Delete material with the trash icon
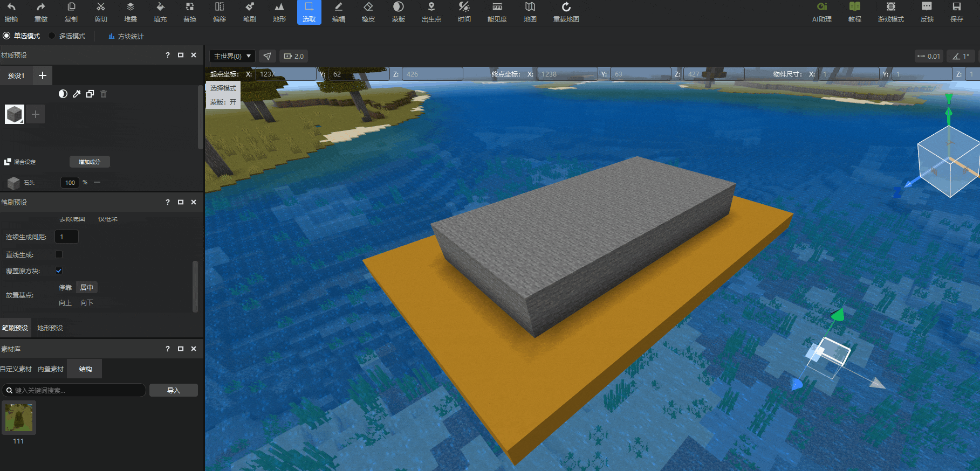Screen dimensions: 980x471 click(x=104, y=94)
